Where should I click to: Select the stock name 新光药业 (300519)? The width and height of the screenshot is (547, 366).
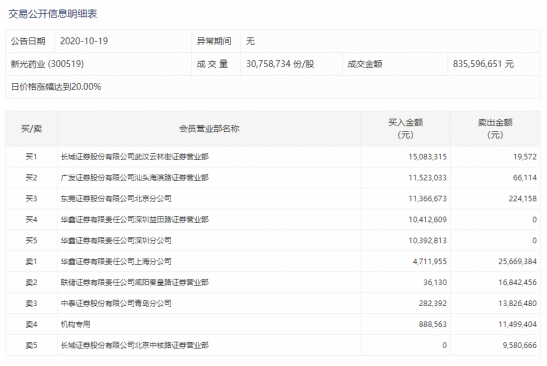point(47,64)
